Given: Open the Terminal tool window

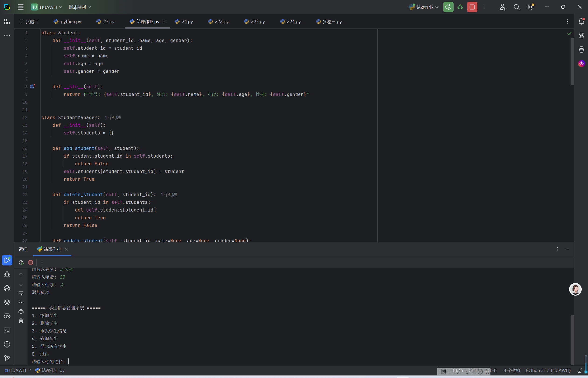Looking at the screenshot, I should [x=7, y=330].
